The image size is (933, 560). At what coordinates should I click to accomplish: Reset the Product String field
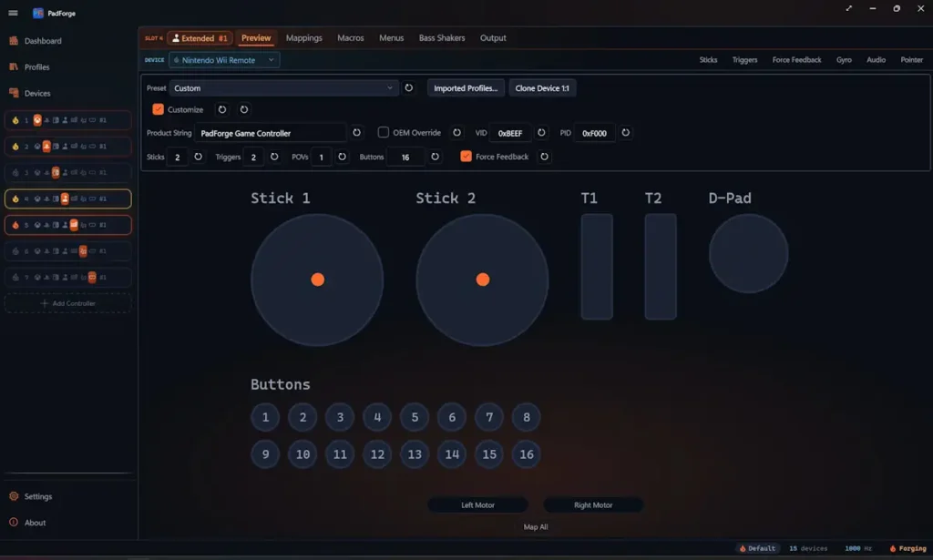point(356,133)
